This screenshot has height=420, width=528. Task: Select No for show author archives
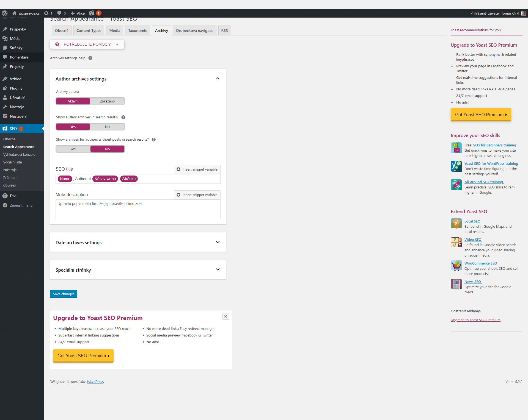click(107, 127)
